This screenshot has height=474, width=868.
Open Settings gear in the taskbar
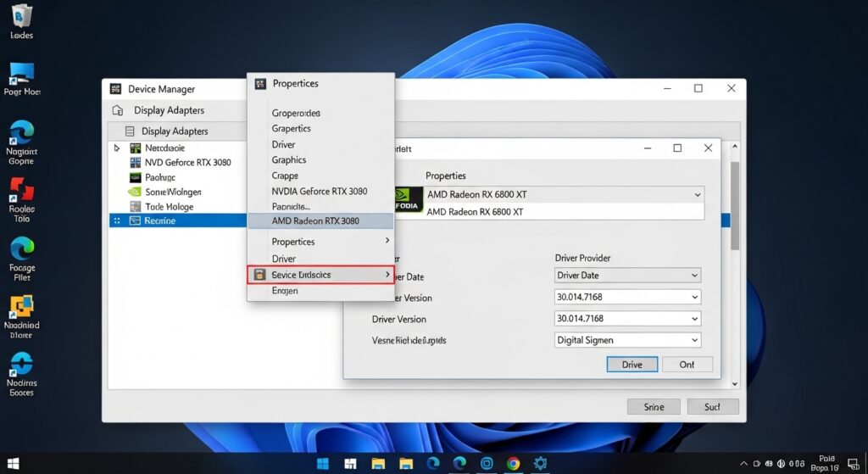540,463
